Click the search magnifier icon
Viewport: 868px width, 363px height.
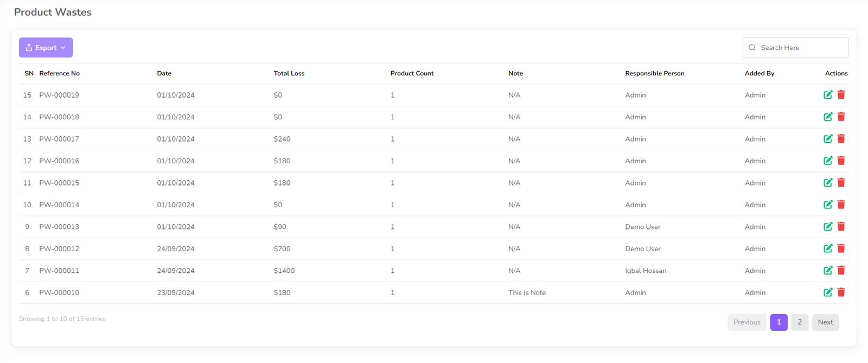point(752,48)
